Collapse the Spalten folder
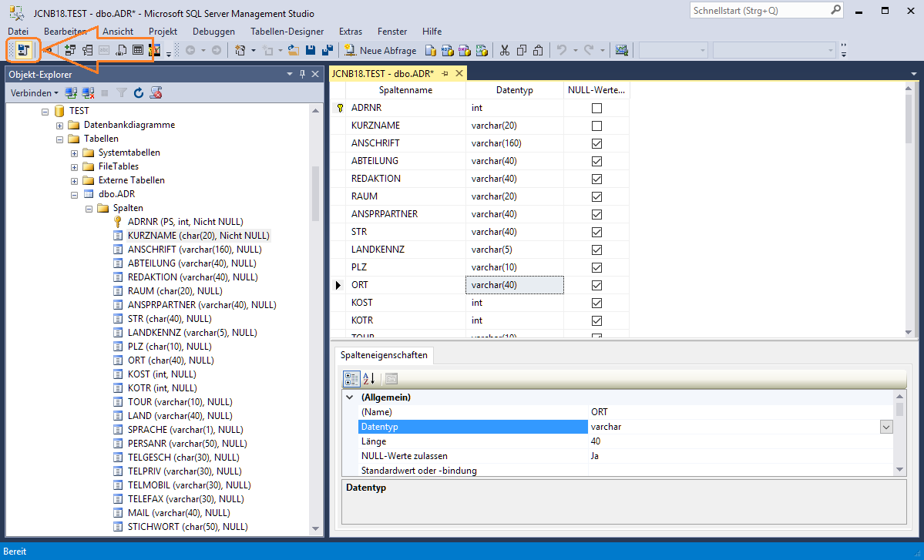924x560 pixels. pos(89,209)
